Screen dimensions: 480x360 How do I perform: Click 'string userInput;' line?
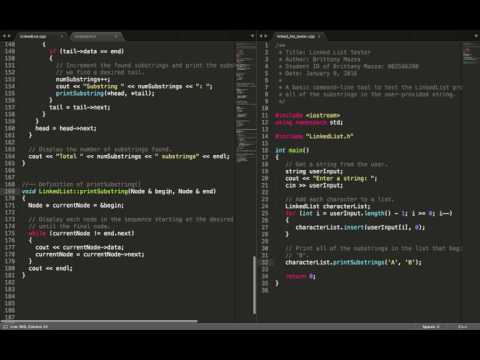click(314, 171)
